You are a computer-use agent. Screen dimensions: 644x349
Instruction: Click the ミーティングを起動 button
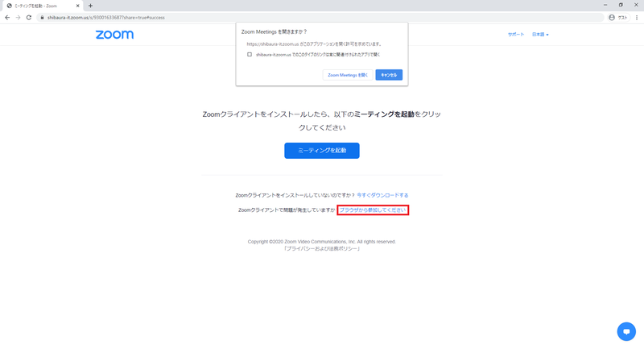pyautogui.click(x=321, y=151)
